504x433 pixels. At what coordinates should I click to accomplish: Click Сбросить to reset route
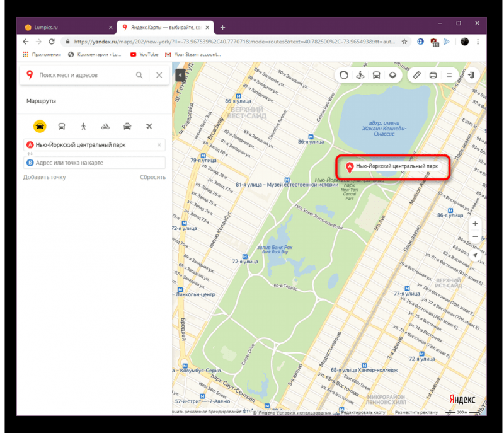[x=152, y=177]
